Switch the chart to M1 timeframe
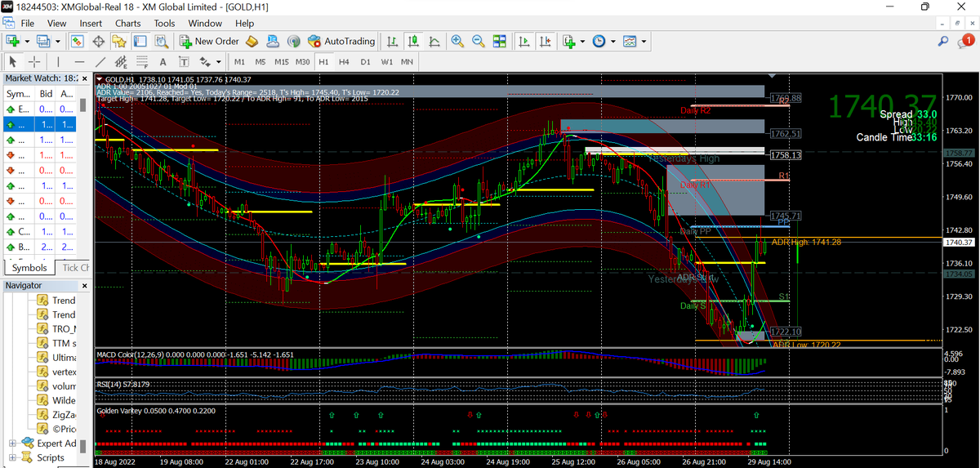 (x=239, y=61)
